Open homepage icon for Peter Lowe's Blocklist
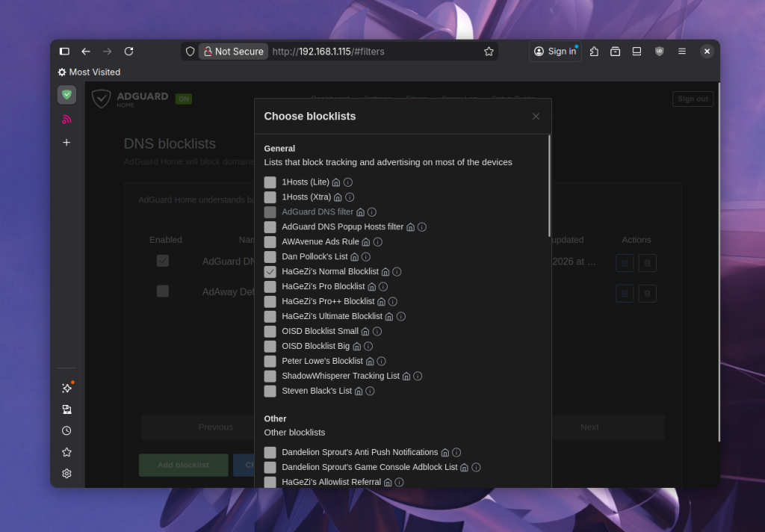 [x=369, y=362]
